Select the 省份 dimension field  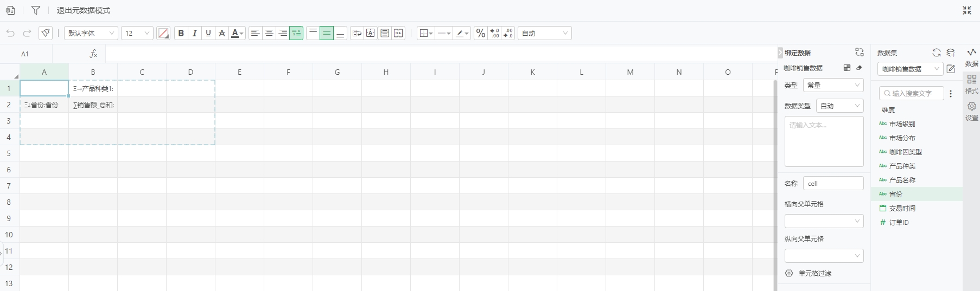coord(895,194)
